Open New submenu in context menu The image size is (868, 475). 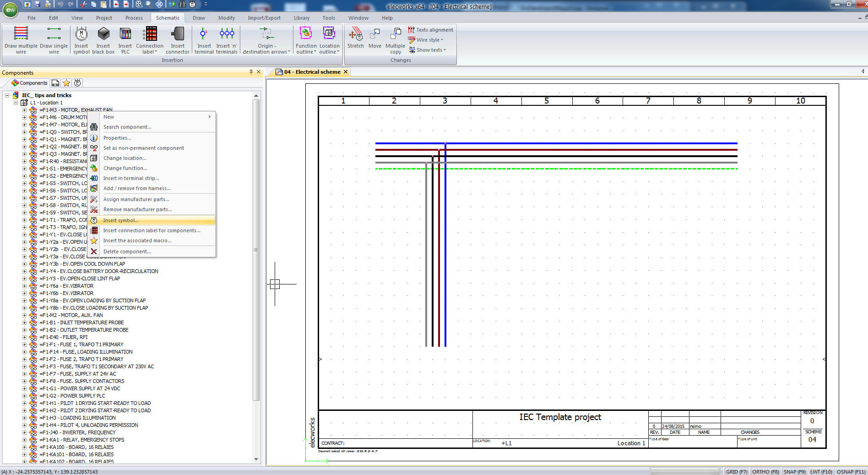point(152,117)
